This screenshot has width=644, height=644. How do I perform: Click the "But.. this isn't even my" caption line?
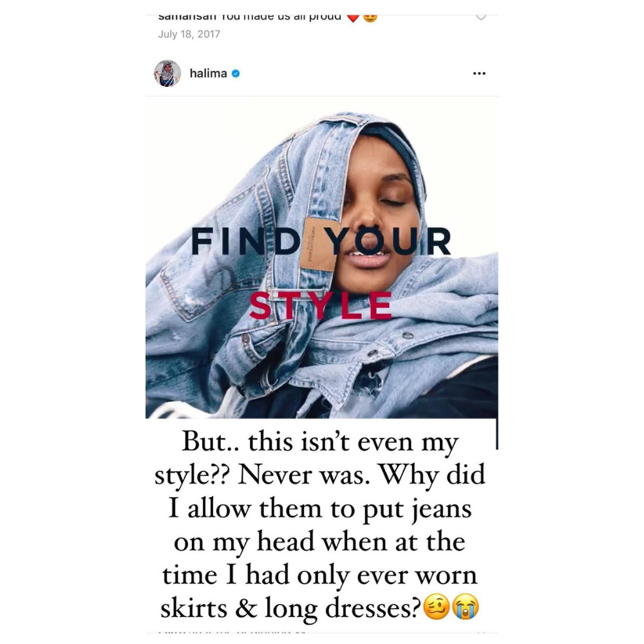click(320, 442)
